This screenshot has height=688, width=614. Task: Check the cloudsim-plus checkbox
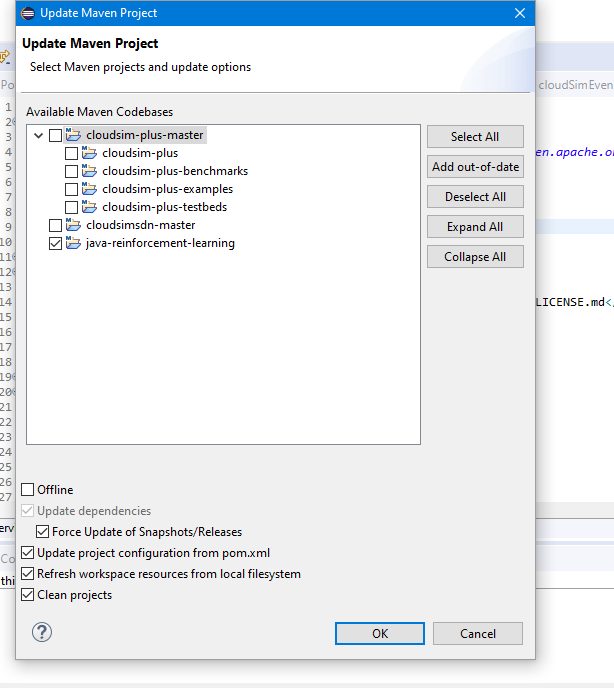[x=71, y=153]
